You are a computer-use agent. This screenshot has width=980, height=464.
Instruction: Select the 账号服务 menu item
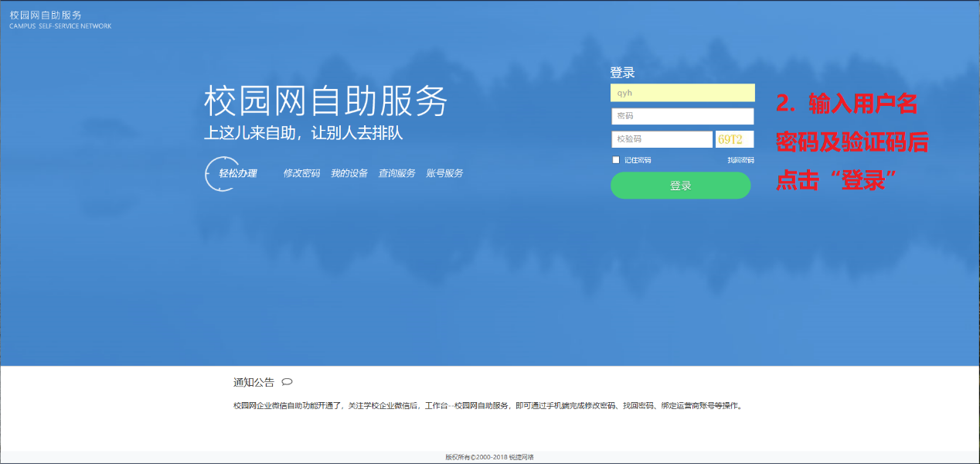(444, 173)
